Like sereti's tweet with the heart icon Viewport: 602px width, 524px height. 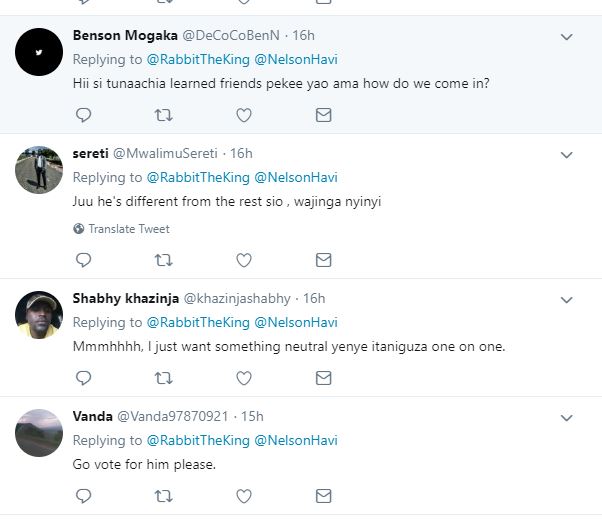[244, 260]
